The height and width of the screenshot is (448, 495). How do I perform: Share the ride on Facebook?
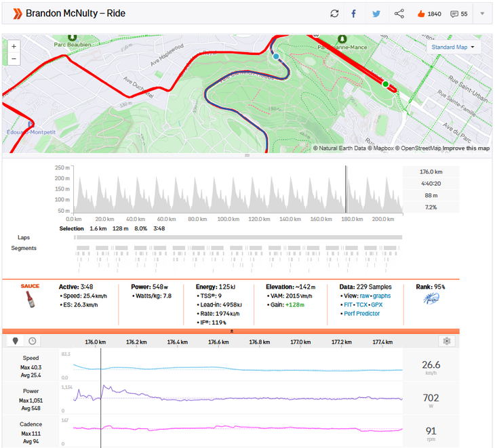coord(353,14)
